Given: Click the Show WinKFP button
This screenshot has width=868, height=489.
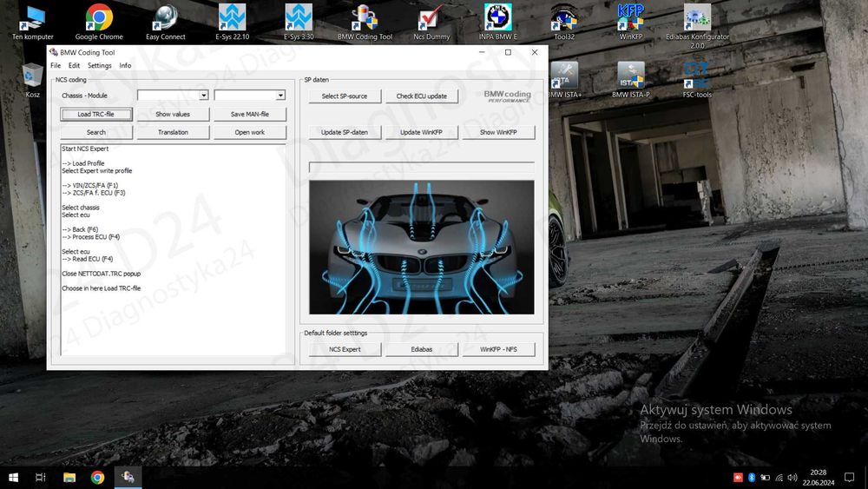Looking at the screenshot, I should click(x=498, y=132).
